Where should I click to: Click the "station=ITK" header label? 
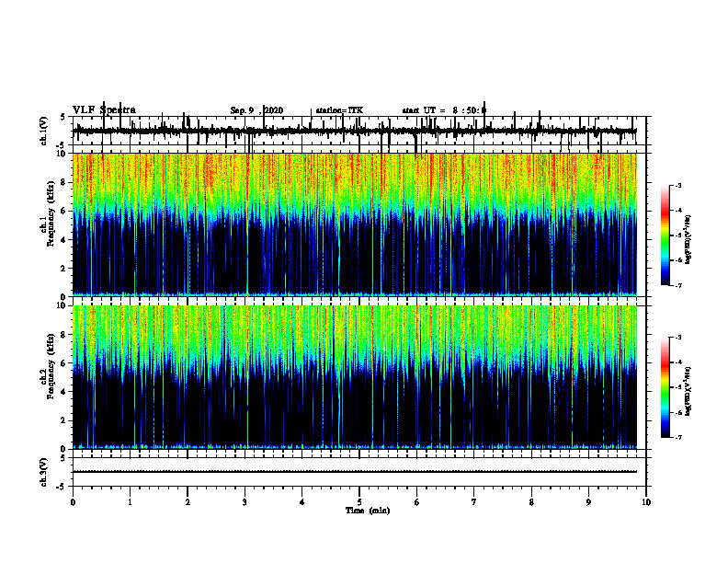click(339, 110)
